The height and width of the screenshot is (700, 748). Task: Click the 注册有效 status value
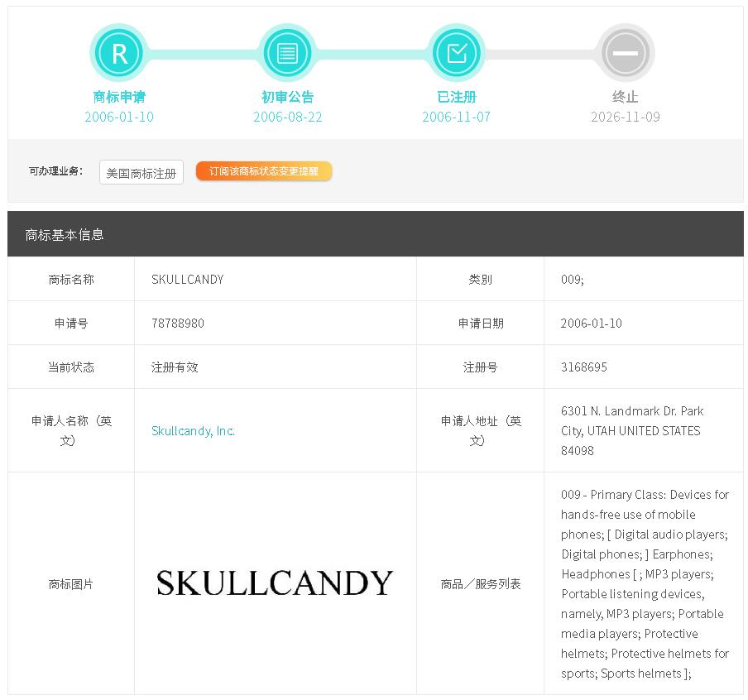coord(175,367)
